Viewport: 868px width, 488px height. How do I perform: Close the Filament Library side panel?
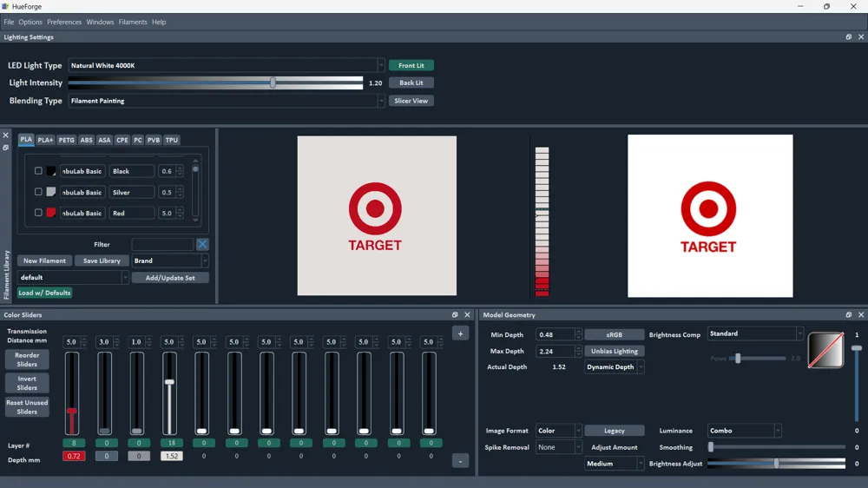pos(5,135)
